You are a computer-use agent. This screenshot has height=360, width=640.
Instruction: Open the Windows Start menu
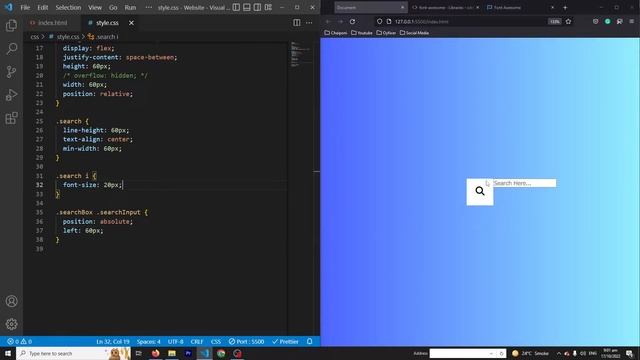pos(8,353)
